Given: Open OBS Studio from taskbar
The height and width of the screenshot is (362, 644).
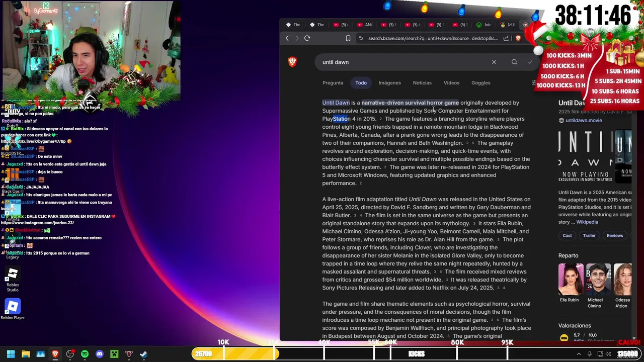Looking at the screenshot, I should coord(70,354).
